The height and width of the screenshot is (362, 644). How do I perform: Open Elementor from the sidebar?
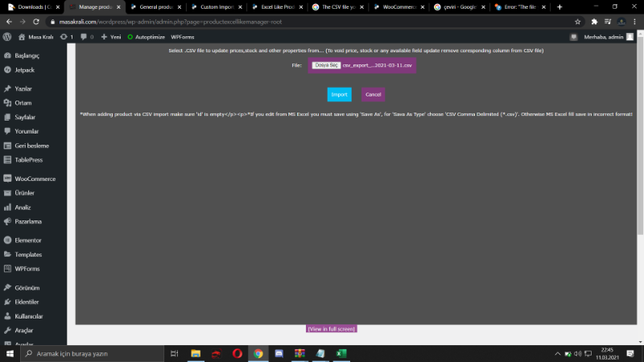click(27, 240)
